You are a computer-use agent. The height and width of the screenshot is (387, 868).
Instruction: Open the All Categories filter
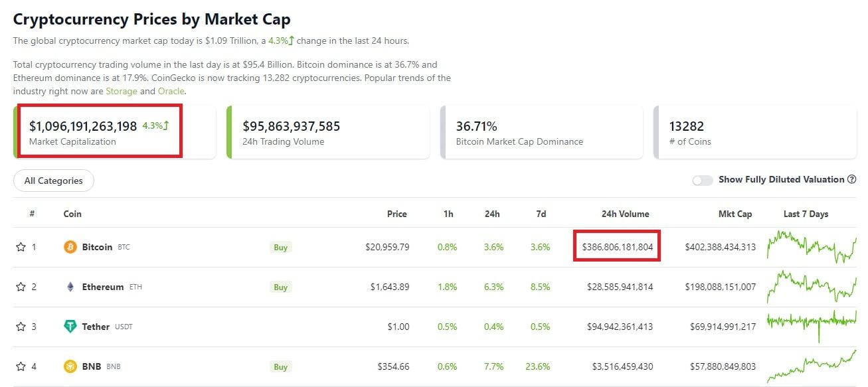54,181
